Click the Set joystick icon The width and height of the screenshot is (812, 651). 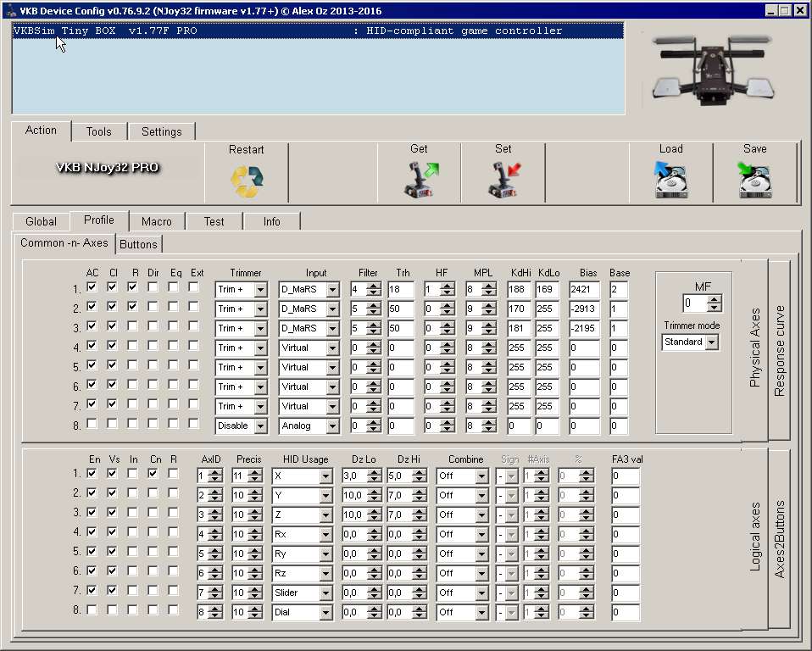click(x=503, y=179)
